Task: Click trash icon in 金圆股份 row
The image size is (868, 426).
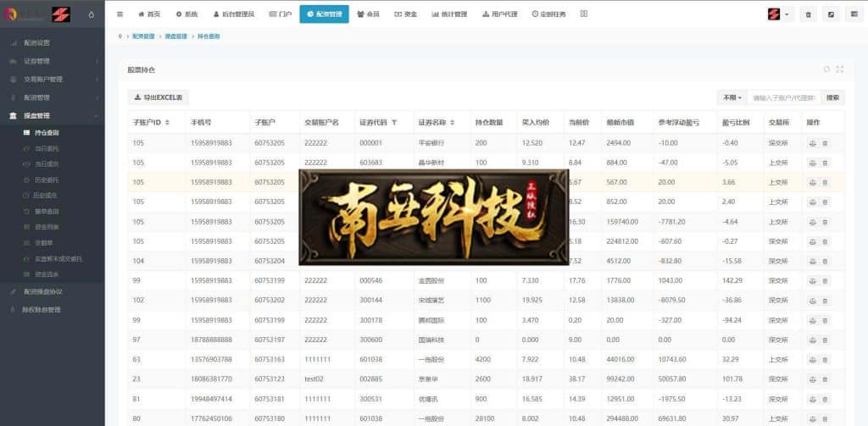Action: click(x=825, y=281)
